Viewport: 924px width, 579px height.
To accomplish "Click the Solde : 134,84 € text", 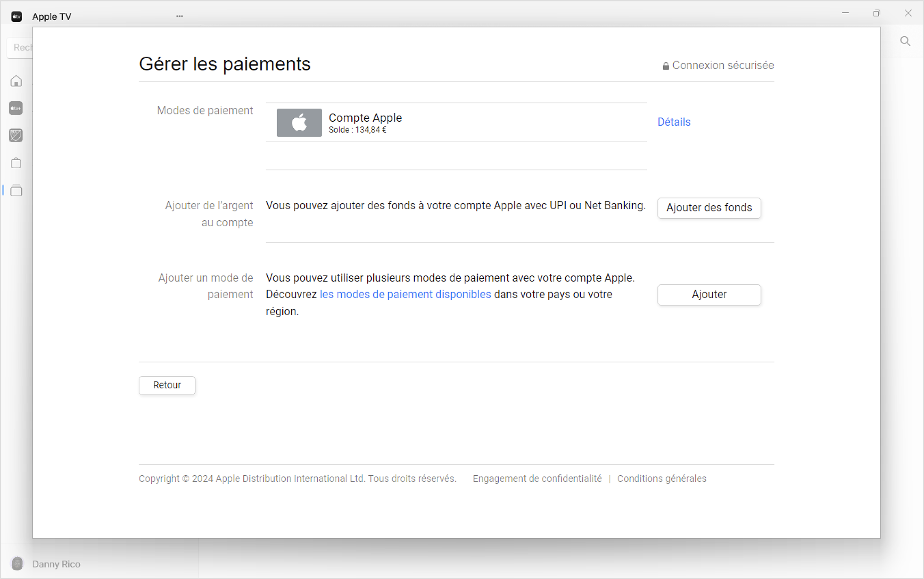I will pos(357,130).
